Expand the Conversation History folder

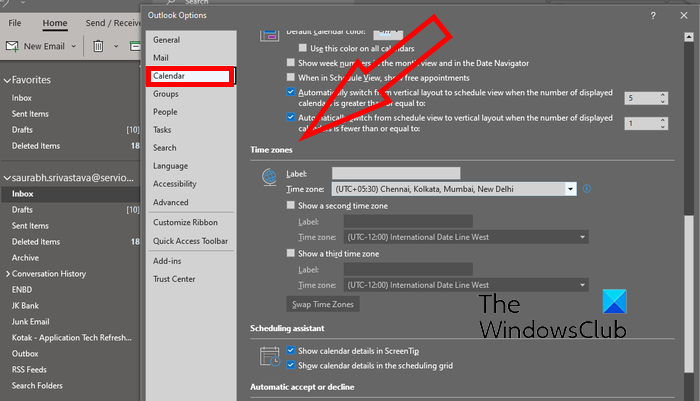pyautogui.click(x=8, y=274)
